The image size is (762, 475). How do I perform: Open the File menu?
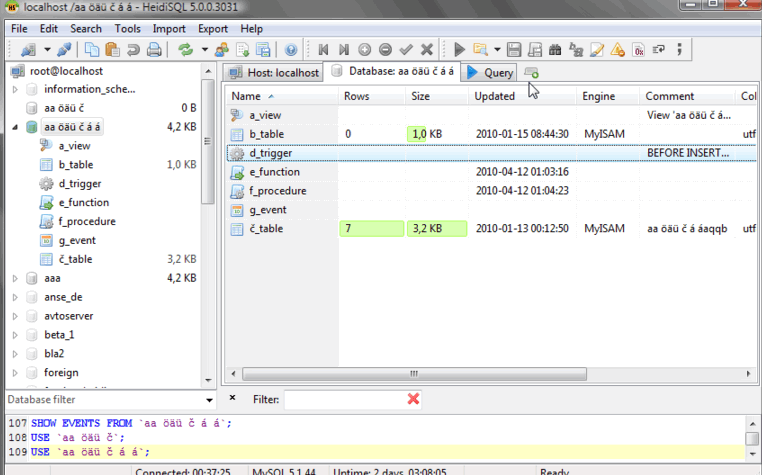coord(19,29)
